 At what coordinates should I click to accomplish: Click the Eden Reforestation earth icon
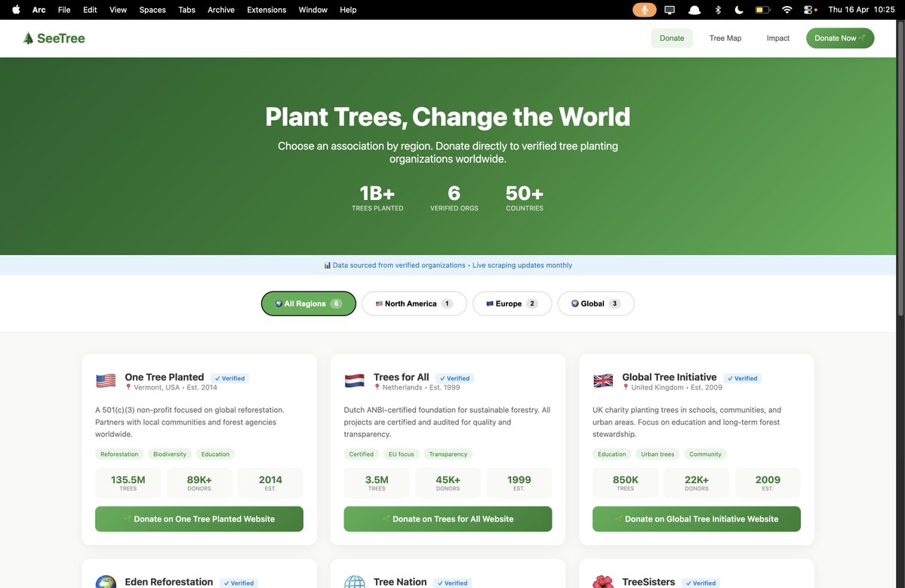[106, 582]
